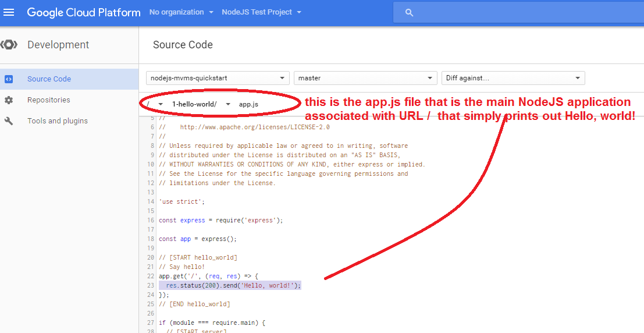Click the Development section logo icon

pos(9,45)
